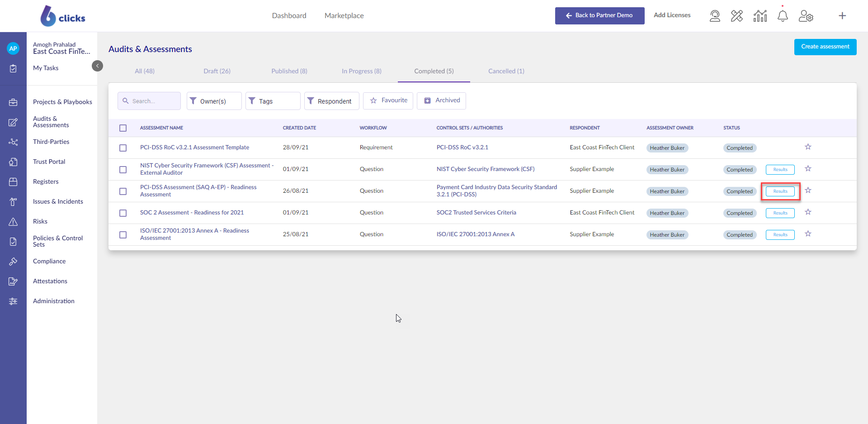Click Add Licenses link
868x424 pixels.
[672, 15]
